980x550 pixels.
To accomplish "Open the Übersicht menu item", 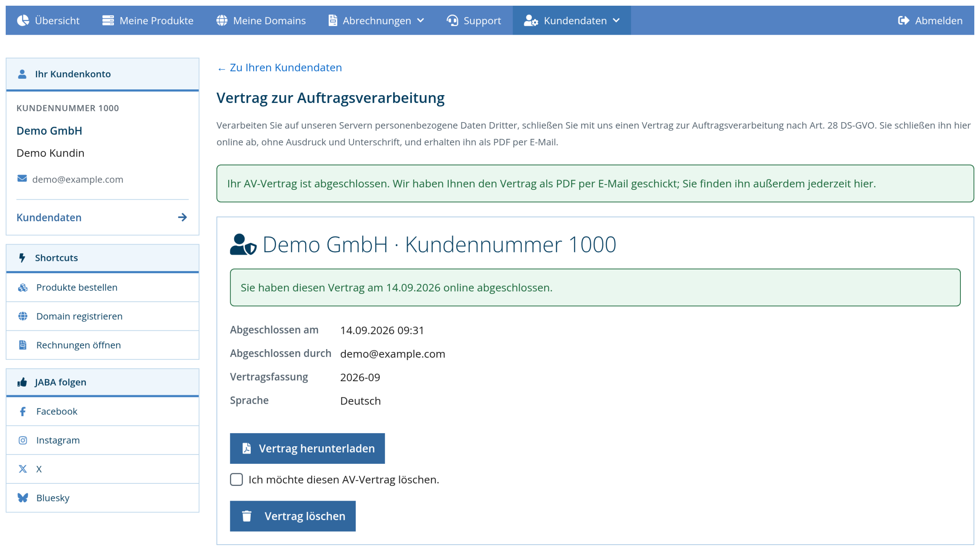I will pyautogui.click(x=48, y=20).
